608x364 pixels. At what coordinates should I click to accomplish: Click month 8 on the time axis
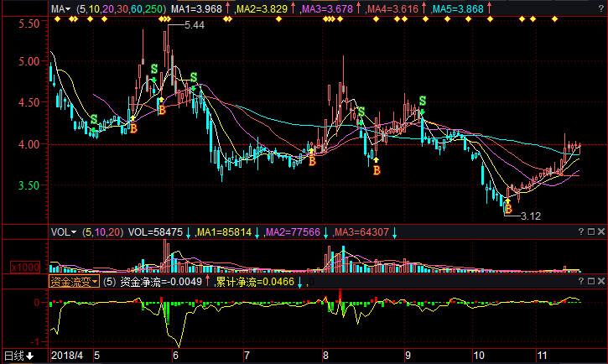pos(325,356)
